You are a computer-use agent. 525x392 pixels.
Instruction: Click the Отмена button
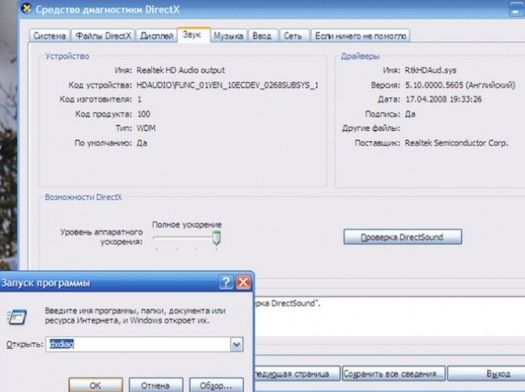pyautogui.click(x=156, y=385)
